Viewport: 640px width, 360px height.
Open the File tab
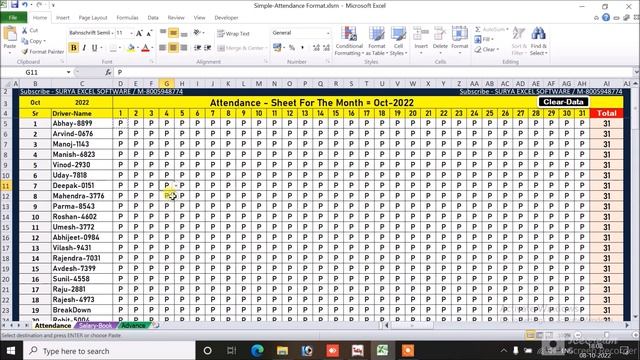click(13, 18)
